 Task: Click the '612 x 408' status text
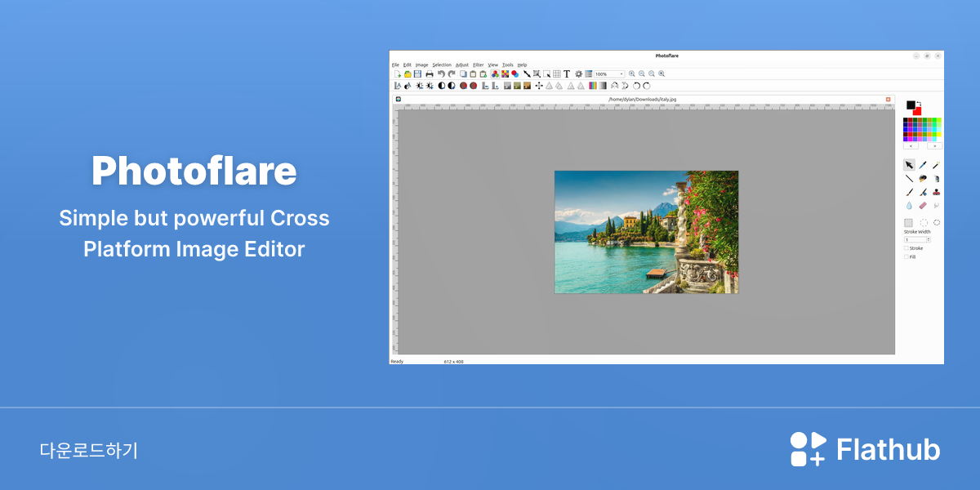click(453, 361)
